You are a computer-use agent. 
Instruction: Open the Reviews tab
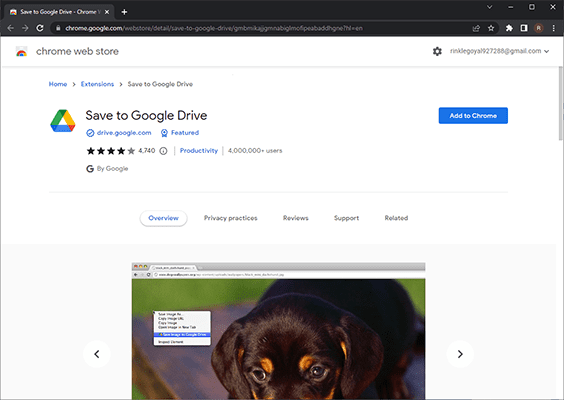click(x=296, y=218)
